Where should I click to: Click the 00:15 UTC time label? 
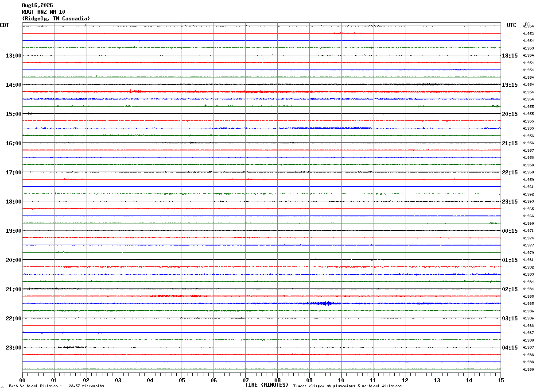[510, 231]
